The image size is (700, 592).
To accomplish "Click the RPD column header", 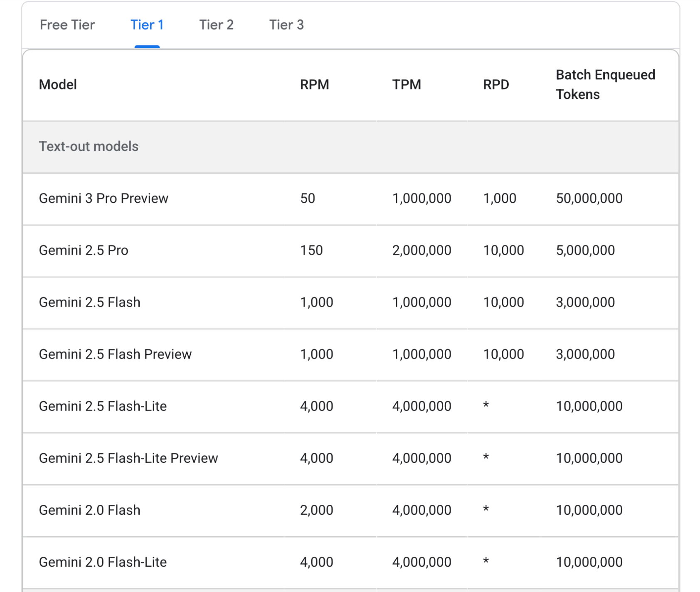I will (495, 85).
